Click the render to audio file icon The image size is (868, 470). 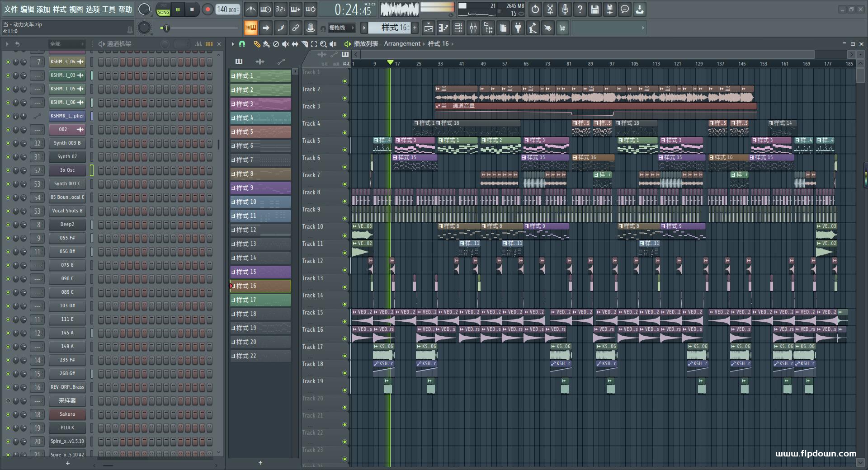tap(610, 9)
